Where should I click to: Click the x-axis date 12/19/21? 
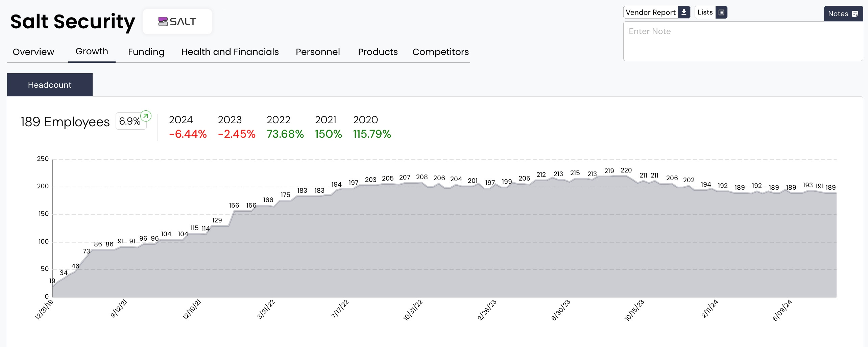[x=192, y=310]
